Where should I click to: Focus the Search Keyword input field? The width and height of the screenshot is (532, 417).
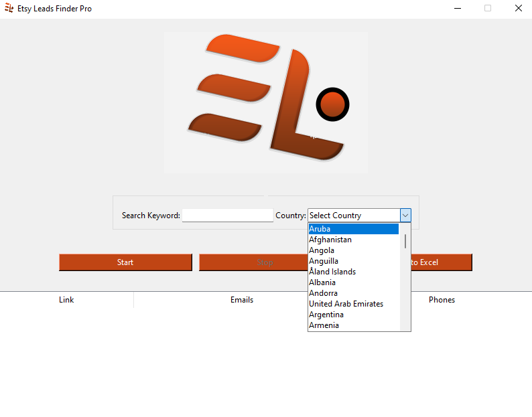coord(228,216)
